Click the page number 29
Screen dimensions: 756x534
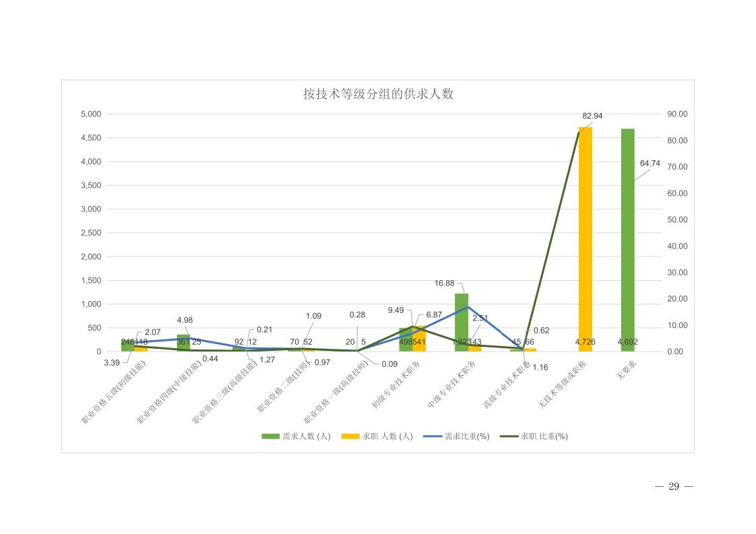674,488
